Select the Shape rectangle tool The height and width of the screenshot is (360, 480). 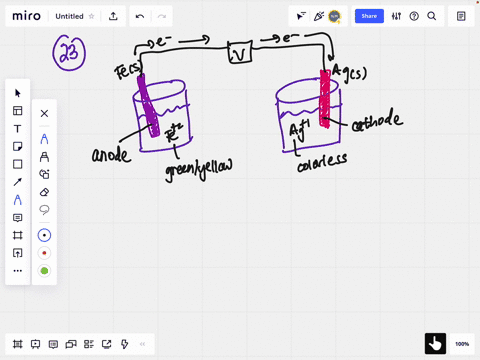(18, 164)
